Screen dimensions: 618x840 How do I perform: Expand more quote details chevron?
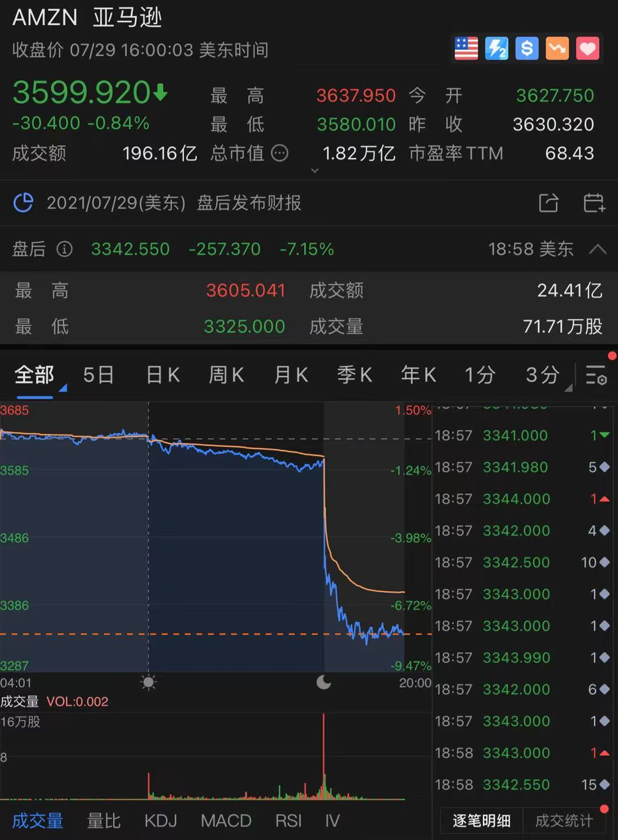(314, 171)
